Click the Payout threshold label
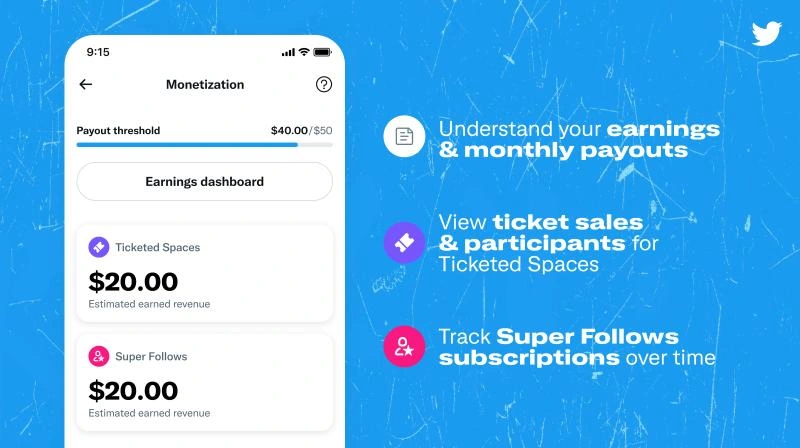800x448 pixels. 118,130
